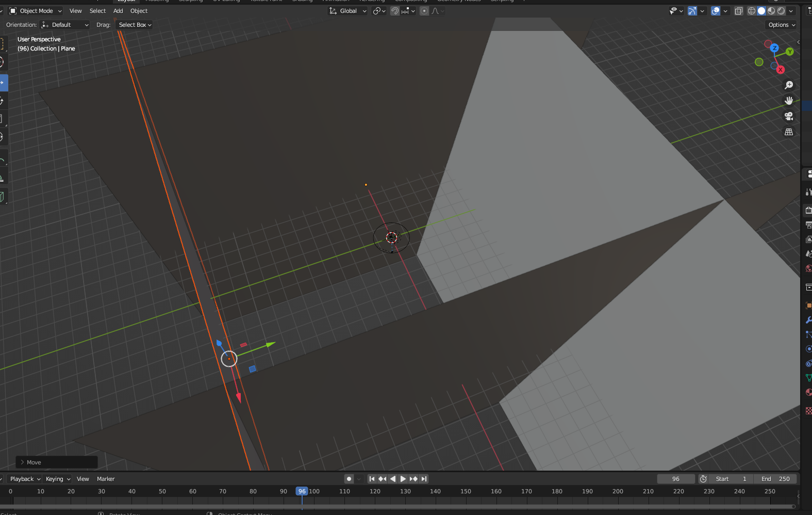Switch perspective/orthographic with the grid icon
Screen dimensions: 812x515
pos(789,132)
